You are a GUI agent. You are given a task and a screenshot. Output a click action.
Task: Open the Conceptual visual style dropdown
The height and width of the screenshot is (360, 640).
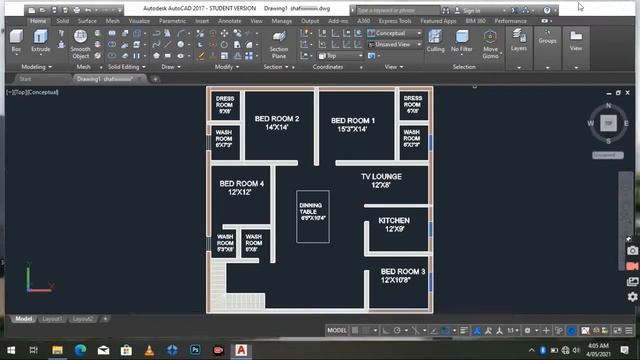coord(394,33)
